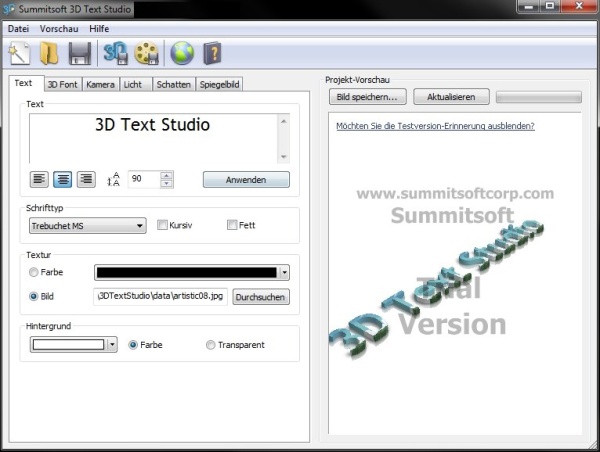The image size is (600, 452).
Task: Switch to the Schatten tab
Action: pyautogui.click(x=174, y=84)
